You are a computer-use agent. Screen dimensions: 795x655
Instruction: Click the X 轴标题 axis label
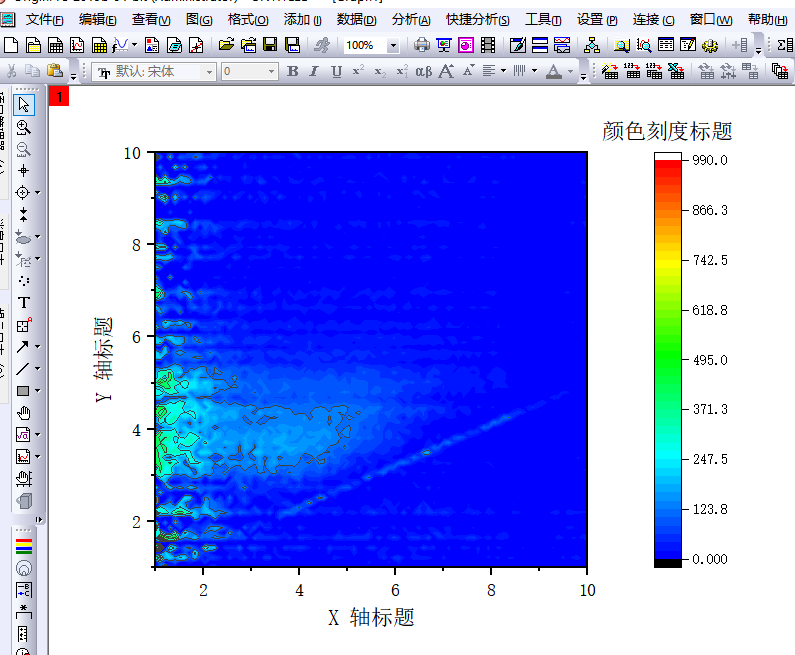coord(371,617)
